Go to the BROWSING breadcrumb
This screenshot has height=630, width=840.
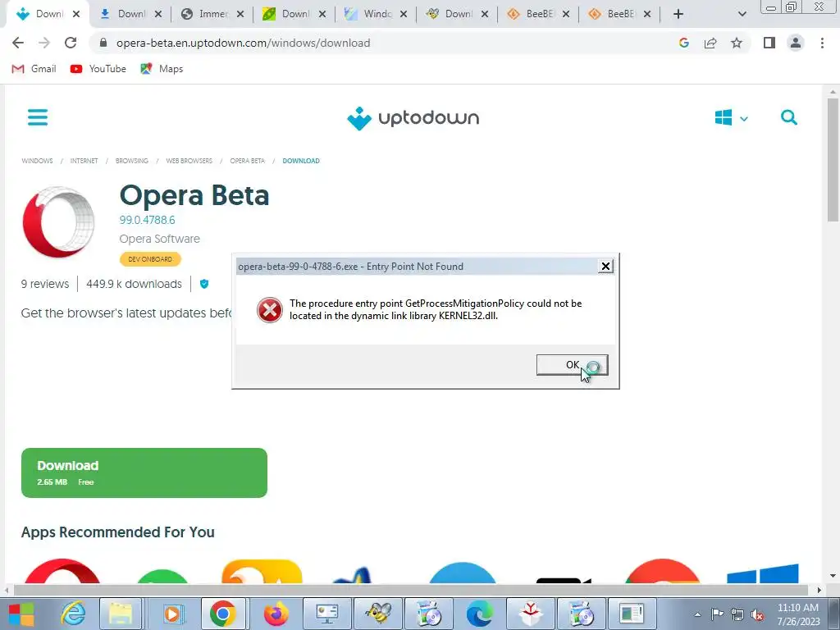tap(132, 161)
